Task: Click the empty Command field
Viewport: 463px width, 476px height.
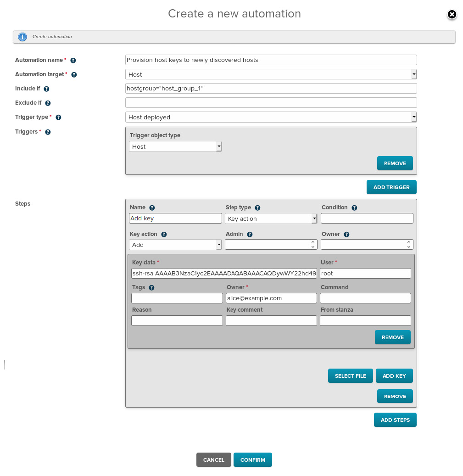Action: pyautogui.click(x=365, y=298)
